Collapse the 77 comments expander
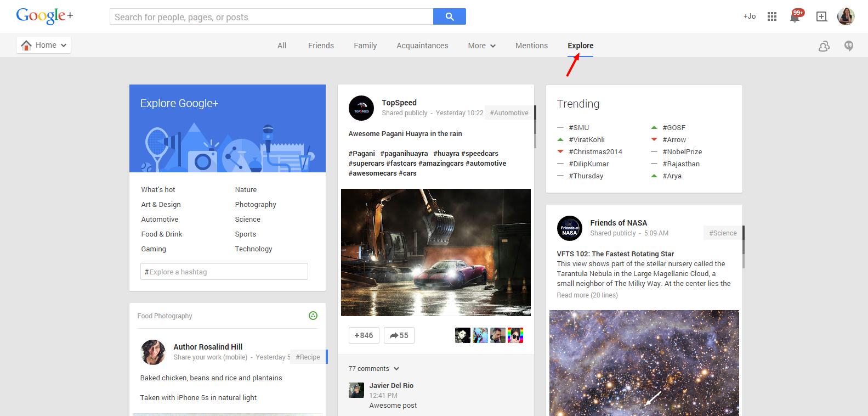 point(374,369)
